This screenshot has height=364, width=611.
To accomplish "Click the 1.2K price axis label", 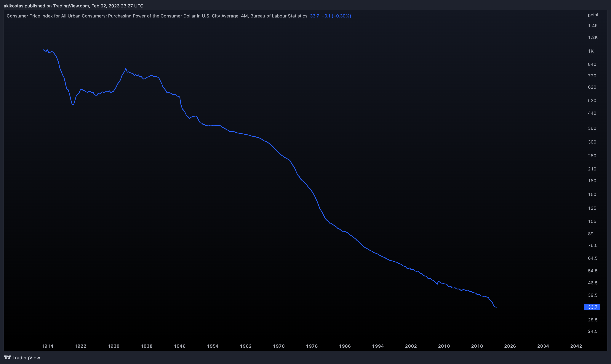I will [593, 38].
